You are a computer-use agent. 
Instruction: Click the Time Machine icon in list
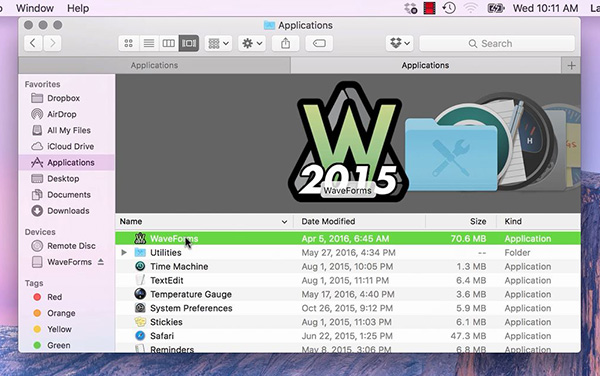140,267
